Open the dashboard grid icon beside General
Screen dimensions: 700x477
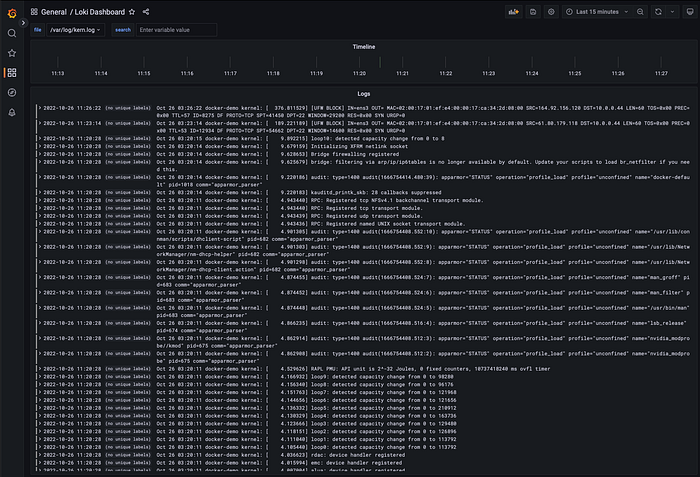pos(34,12)
